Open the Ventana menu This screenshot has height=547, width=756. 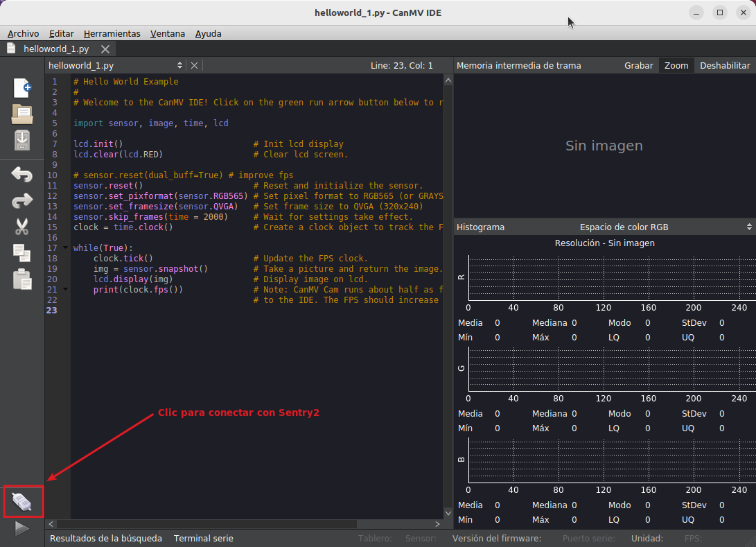[167, 34]
